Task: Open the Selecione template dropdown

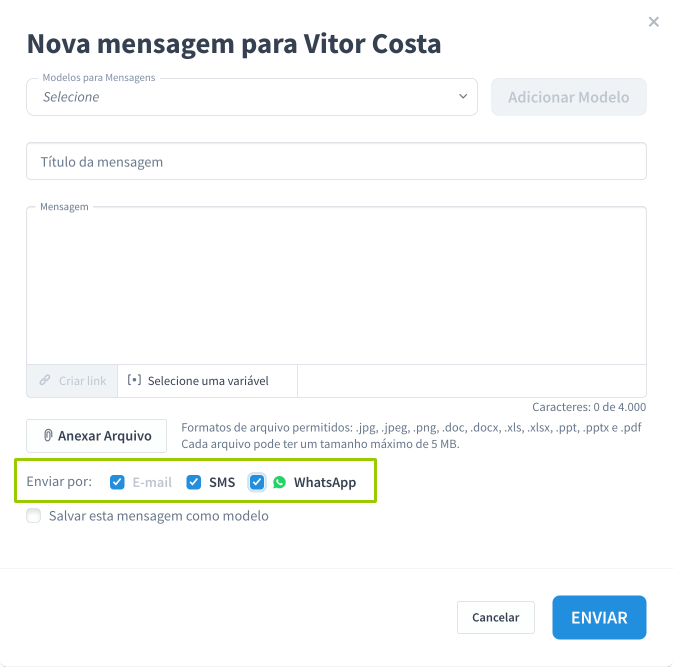Action: tap(252, 97)
